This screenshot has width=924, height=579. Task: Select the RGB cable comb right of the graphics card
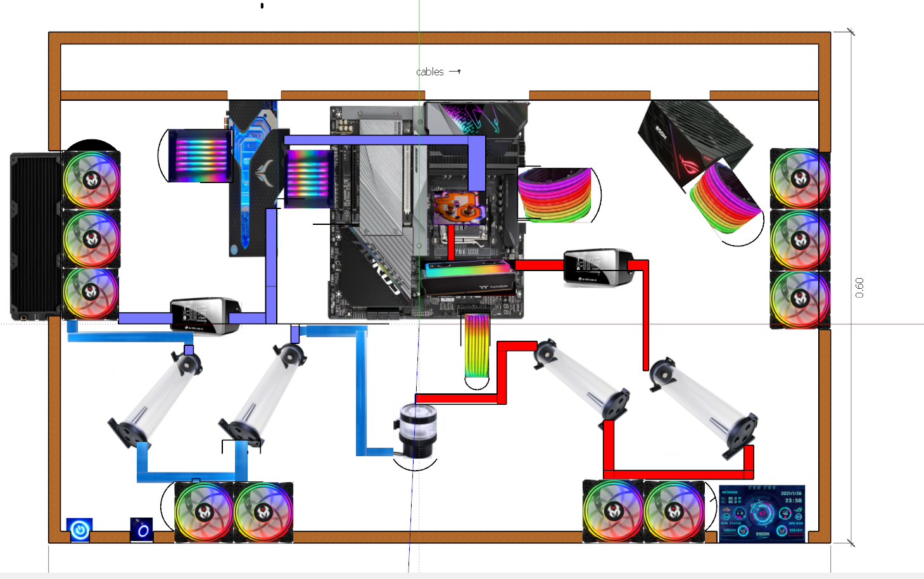(x=308, y=179)
